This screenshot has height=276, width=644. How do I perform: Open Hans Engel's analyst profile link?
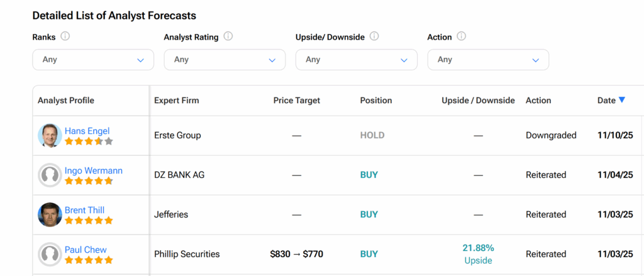[x=87, y=131]
